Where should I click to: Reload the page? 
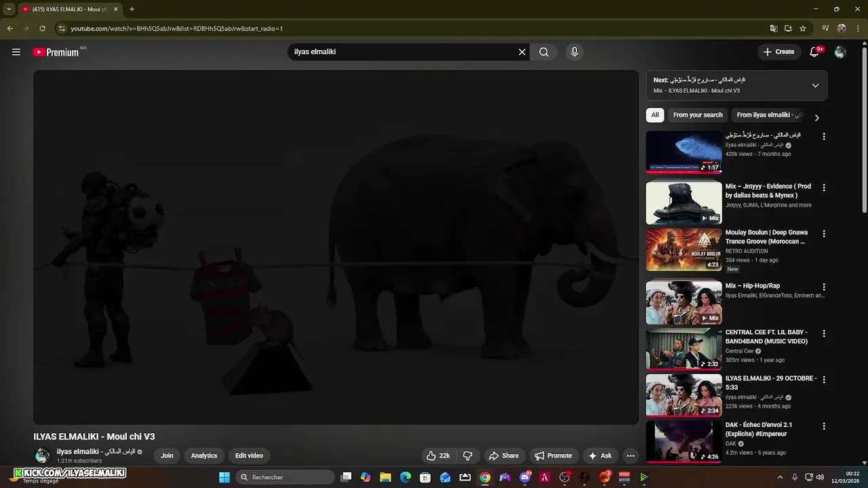click(42, 28)
